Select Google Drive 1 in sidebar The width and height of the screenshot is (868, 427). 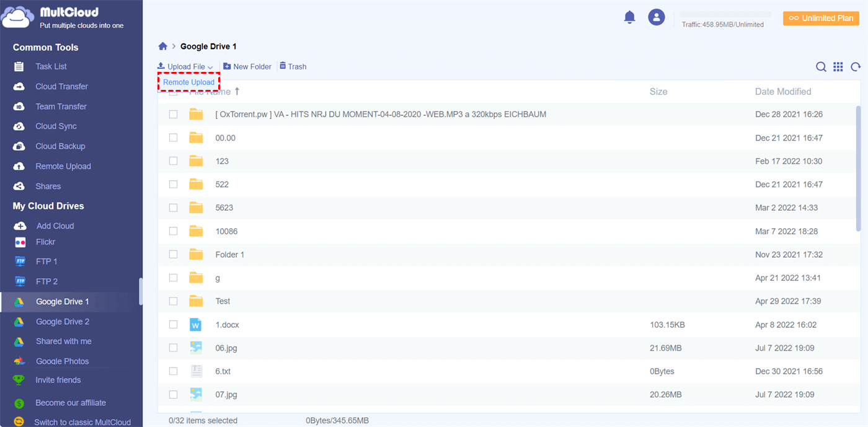[x=71, y=302]
